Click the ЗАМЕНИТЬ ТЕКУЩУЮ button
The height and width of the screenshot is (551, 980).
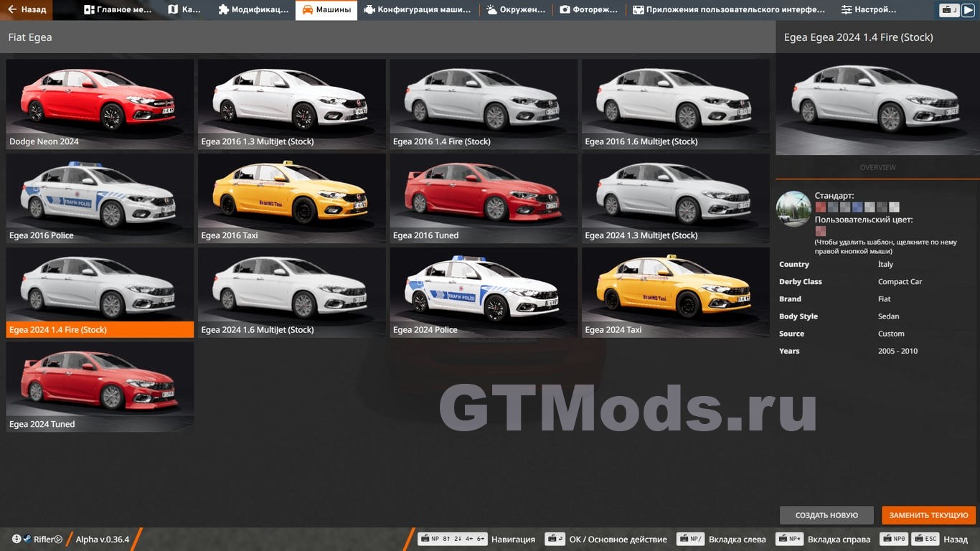point(928,515)
